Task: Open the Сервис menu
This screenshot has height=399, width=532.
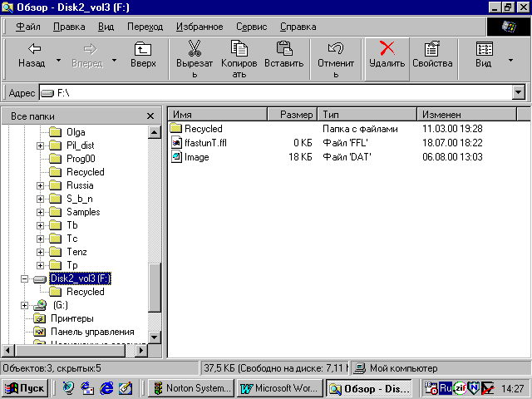Action: pos(251,27)
